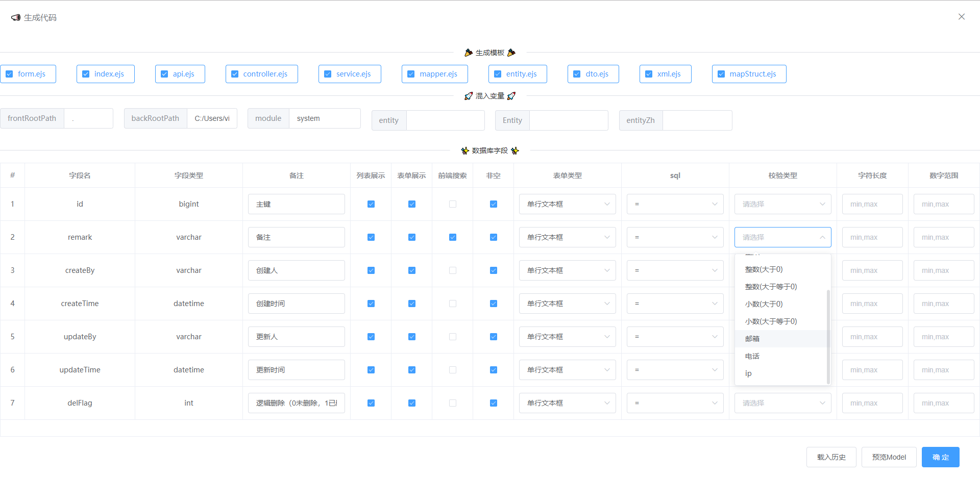
Task: Toggle 表单展示 for the createBy row
Action: 412,270
